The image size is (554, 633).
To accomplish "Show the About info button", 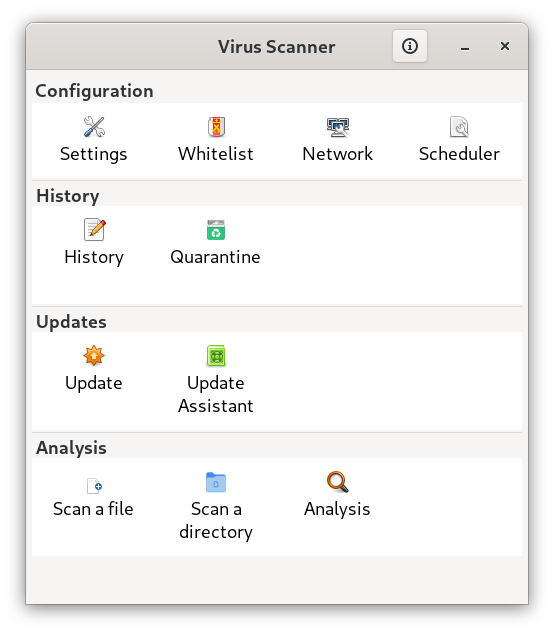I will (x=410, y=46).
